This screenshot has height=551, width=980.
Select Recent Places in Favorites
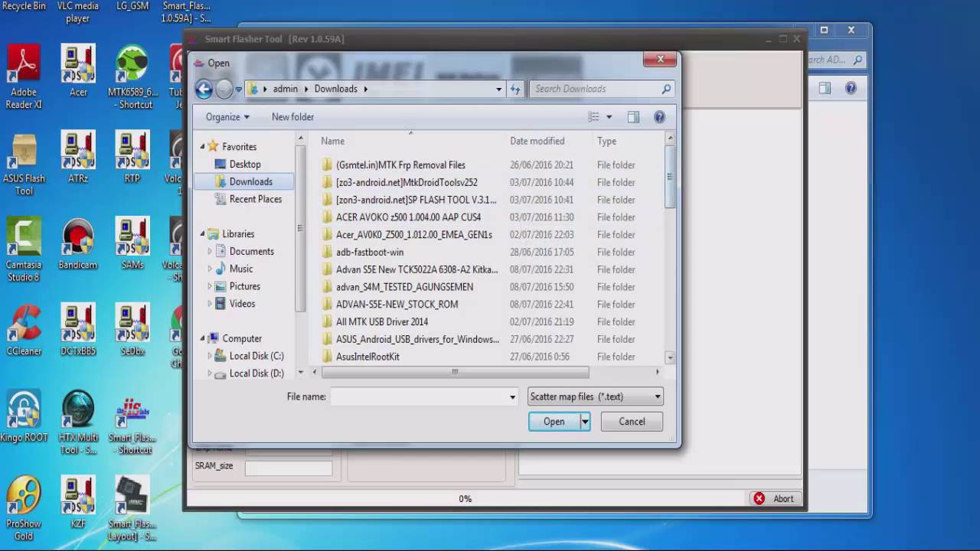point(255,199)
